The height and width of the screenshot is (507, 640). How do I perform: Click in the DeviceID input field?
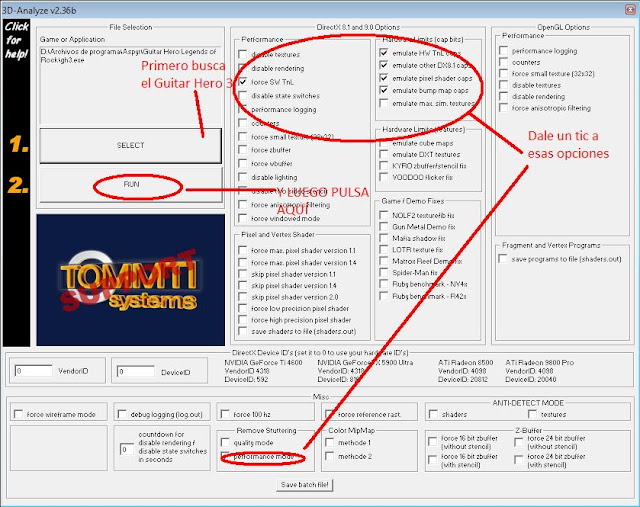pyautogui.click(x=136, y=371)
